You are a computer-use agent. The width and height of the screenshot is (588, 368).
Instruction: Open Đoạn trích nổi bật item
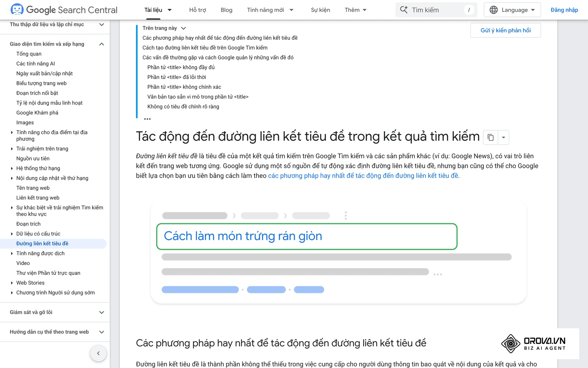click(x=37, y=93)
